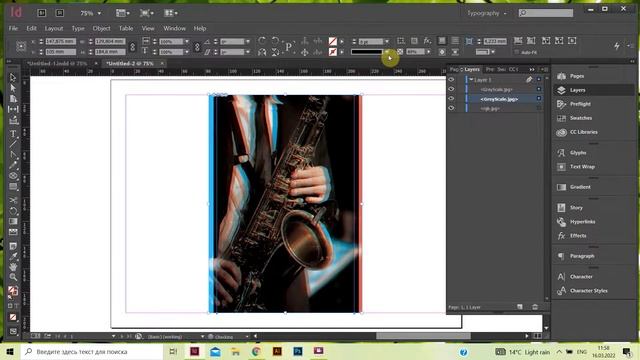Open the stroke weight dropdown
The image size is (640, 360).
tap(387, 41)
